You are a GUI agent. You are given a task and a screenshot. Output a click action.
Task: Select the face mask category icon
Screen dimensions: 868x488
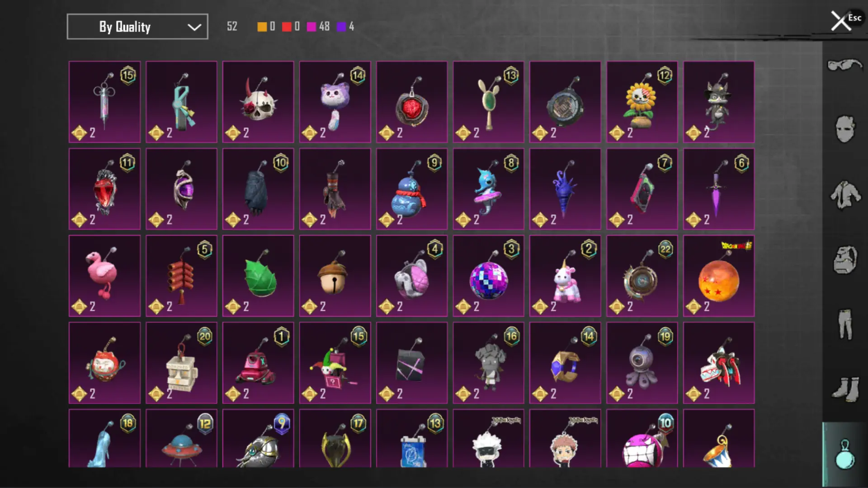845,129
